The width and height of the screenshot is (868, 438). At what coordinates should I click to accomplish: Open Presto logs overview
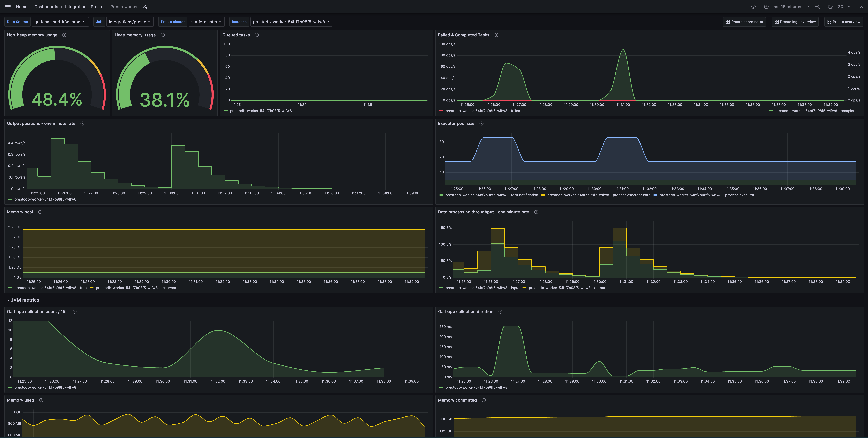794,22
